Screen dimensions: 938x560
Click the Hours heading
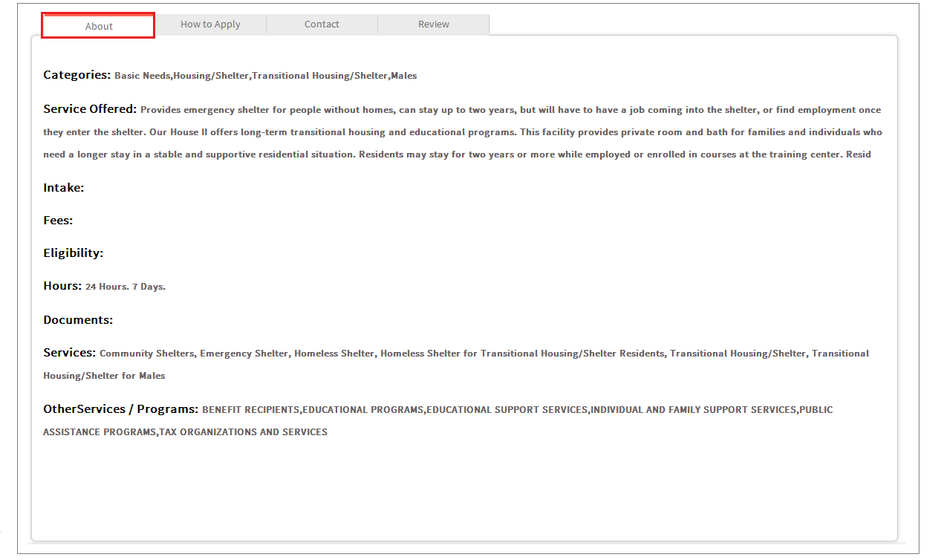(x=62, y=286)
